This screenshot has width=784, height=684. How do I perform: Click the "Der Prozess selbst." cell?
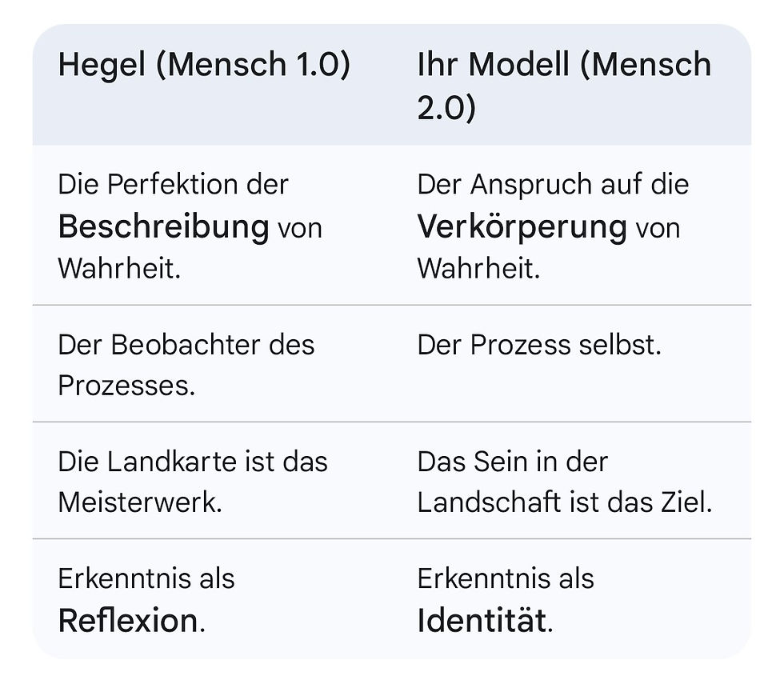[x=539, y=345]
